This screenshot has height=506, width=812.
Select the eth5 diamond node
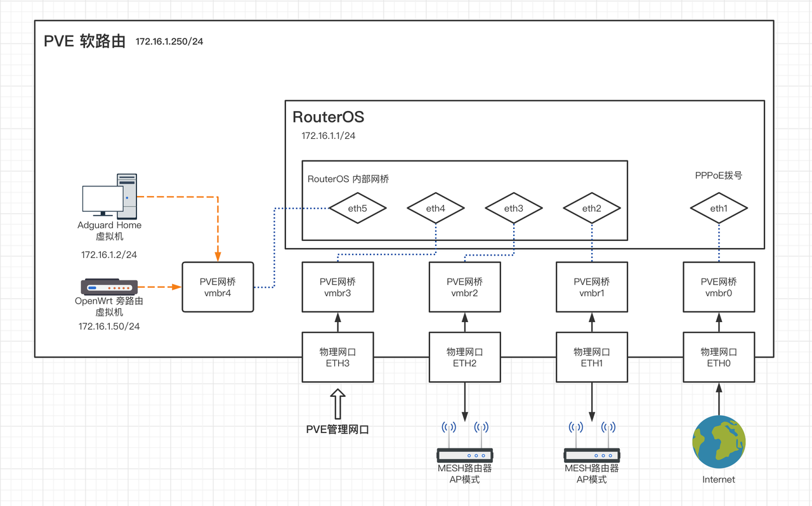tap(358, 208)
